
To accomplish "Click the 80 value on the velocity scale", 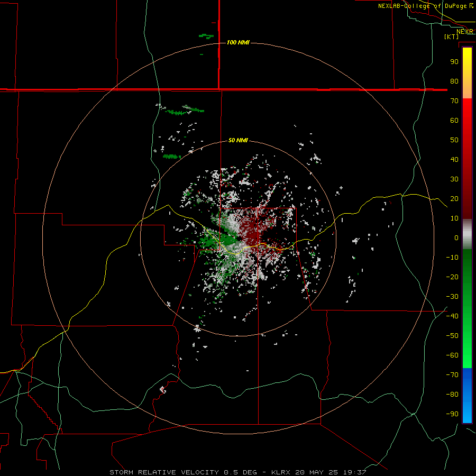I will (454, 81).
